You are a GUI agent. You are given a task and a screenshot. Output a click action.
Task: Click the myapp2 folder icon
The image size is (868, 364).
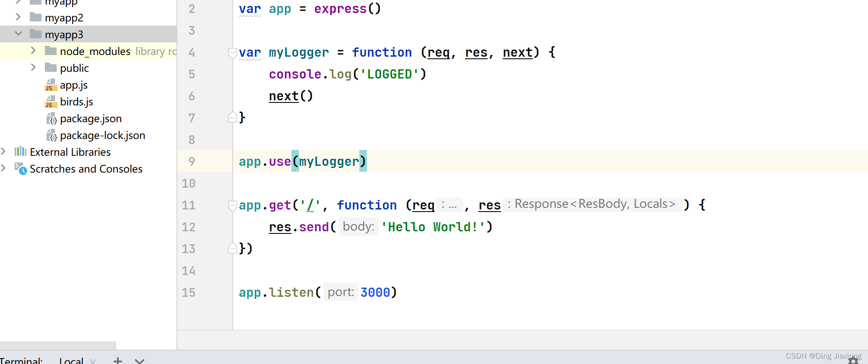pyautogui.click(x=36, y=17)
